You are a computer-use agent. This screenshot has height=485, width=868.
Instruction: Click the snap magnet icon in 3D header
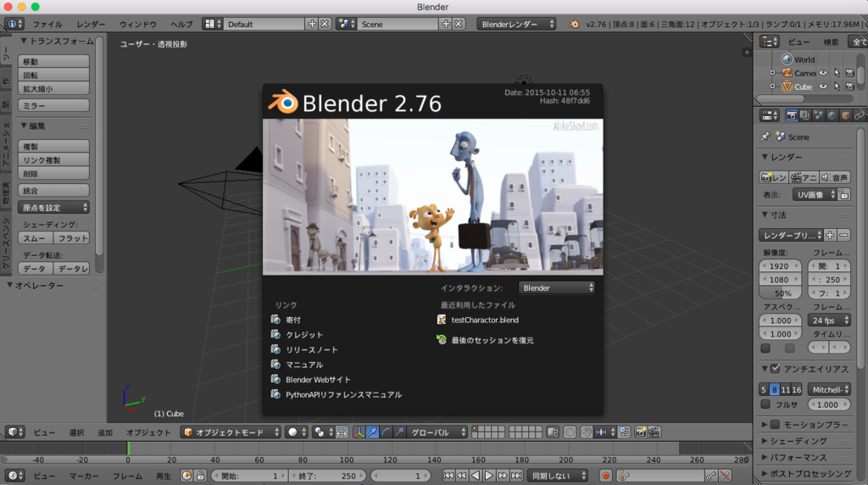[x=587, y=432]
